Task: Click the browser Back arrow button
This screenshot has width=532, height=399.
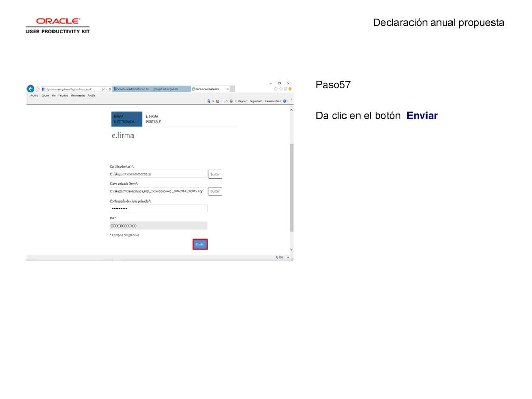Action: point(31,89)
